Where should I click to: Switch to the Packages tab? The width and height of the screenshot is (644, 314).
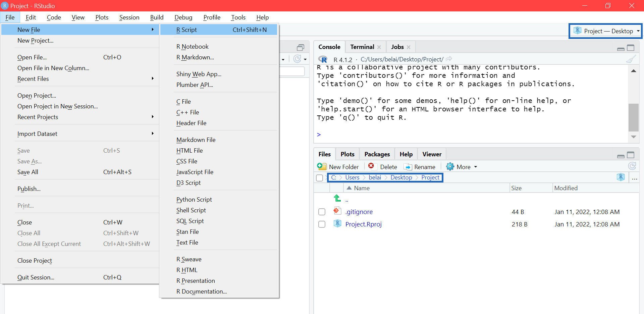(x=377, y=154)
